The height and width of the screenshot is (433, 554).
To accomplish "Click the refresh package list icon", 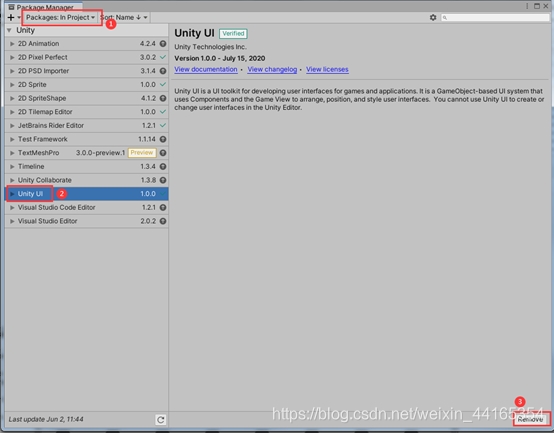I will [x=160, y=420].
